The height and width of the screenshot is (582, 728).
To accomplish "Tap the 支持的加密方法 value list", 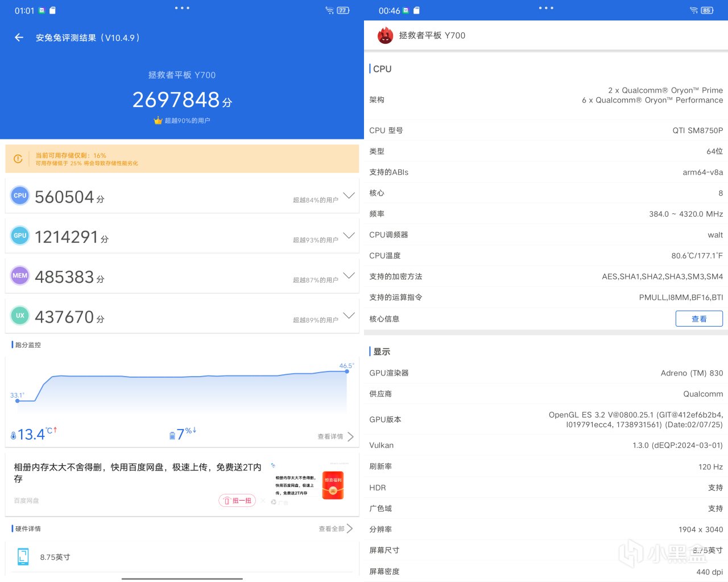I will point(663,276).
